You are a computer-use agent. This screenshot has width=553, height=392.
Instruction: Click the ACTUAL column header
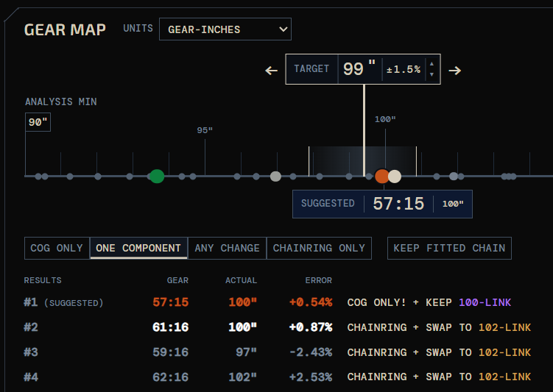click(242, 280)
